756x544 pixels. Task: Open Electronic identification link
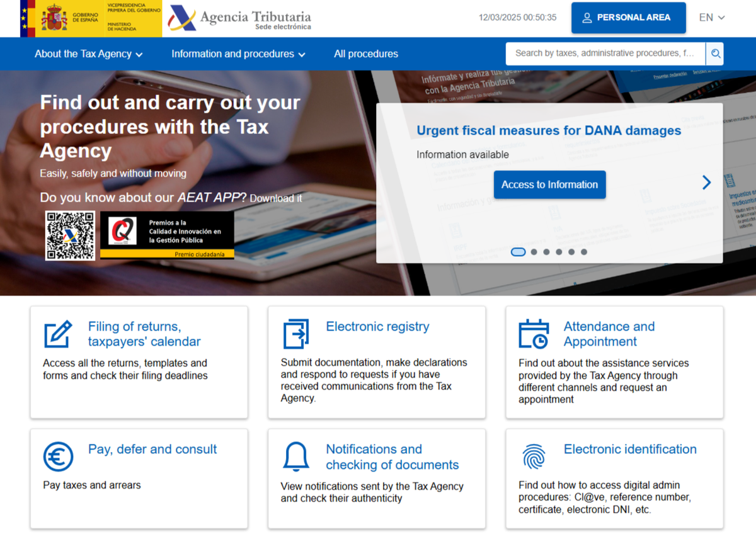click(630, 450)
